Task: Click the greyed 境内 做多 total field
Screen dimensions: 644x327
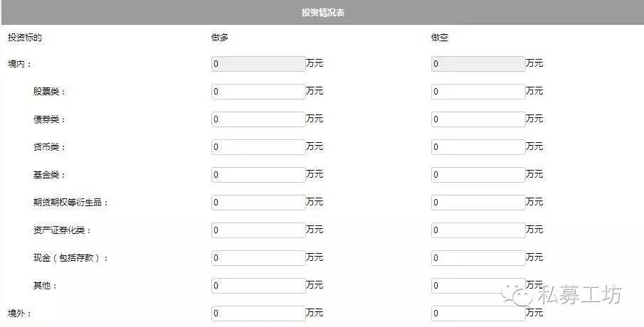Action: [x=258, y=64]
